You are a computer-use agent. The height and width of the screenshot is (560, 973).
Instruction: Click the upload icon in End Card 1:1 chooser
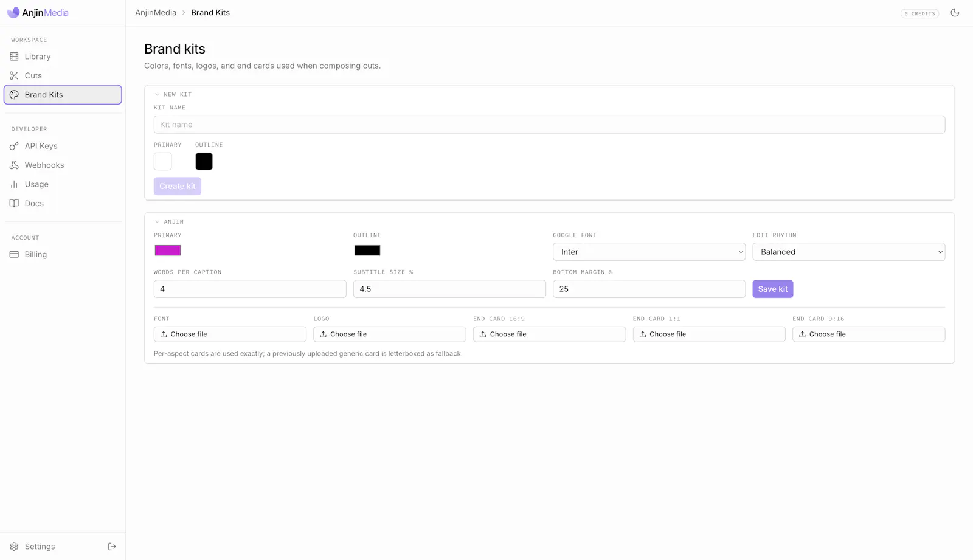(642, 334)
